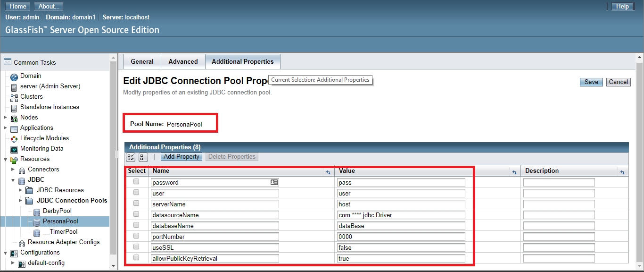Viewport: 644px width, 272px height.
Task: Save the connection pool changes
Action: point(591,82)
